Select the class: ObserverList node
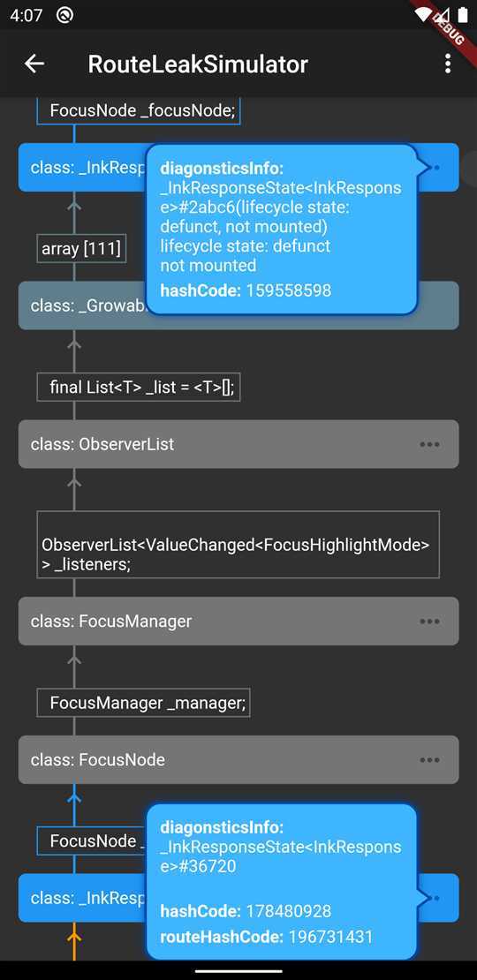Image resolution: width=477 pixels, height=980 pixels. coord(238,444)
